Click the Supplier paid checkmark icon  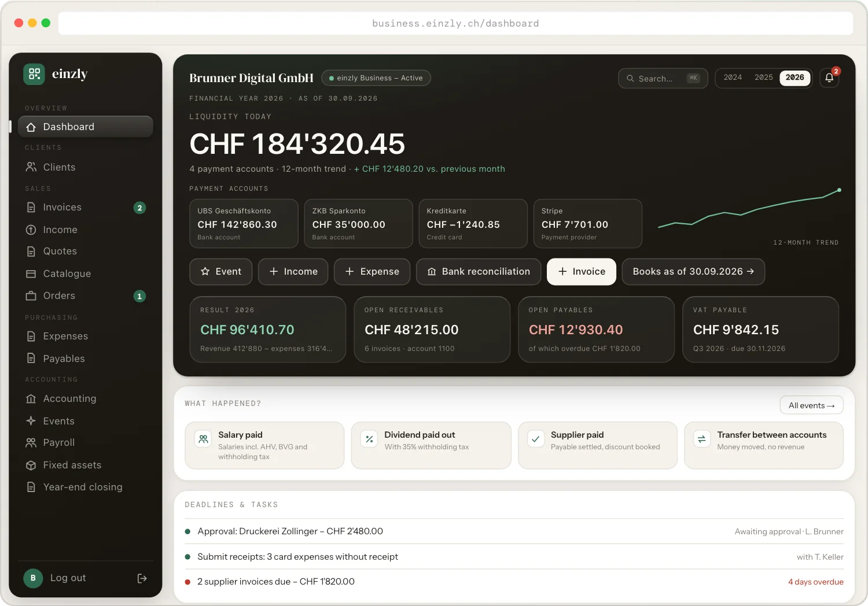(x=536, y=439)
